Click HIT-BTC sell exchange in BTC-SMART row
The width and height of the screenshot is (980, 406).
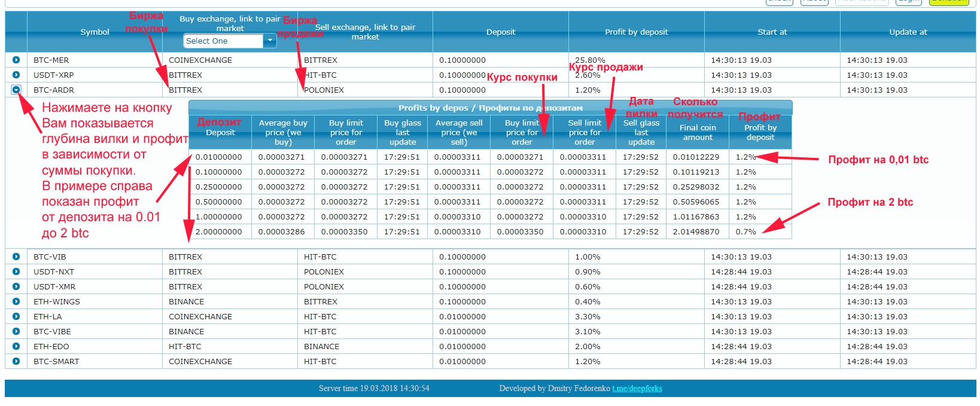pyautogui.click(x=320, y=361)
